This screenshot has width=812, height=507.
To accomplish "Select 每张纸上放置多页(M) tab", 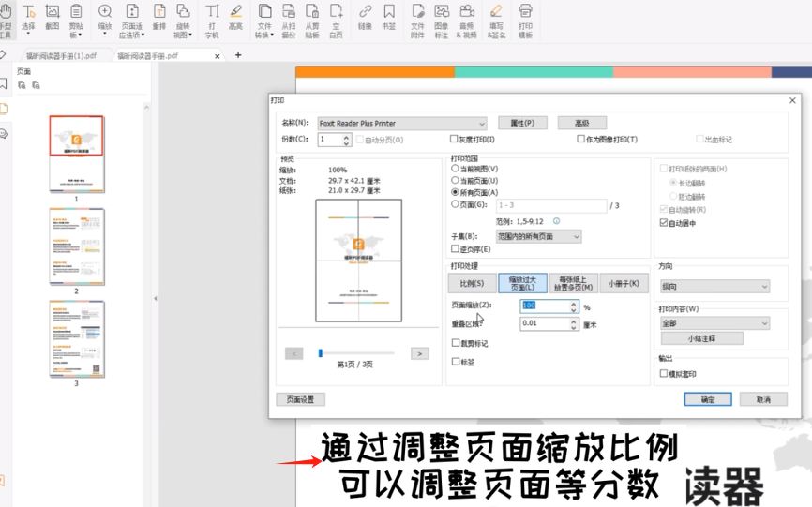I will pyautogui.click(x=573, y=283).
